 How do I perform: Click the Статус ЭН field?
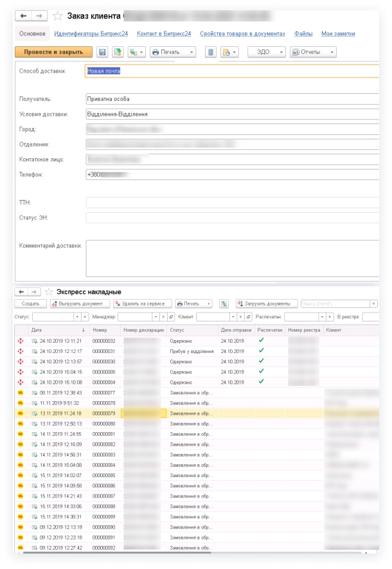232,218
